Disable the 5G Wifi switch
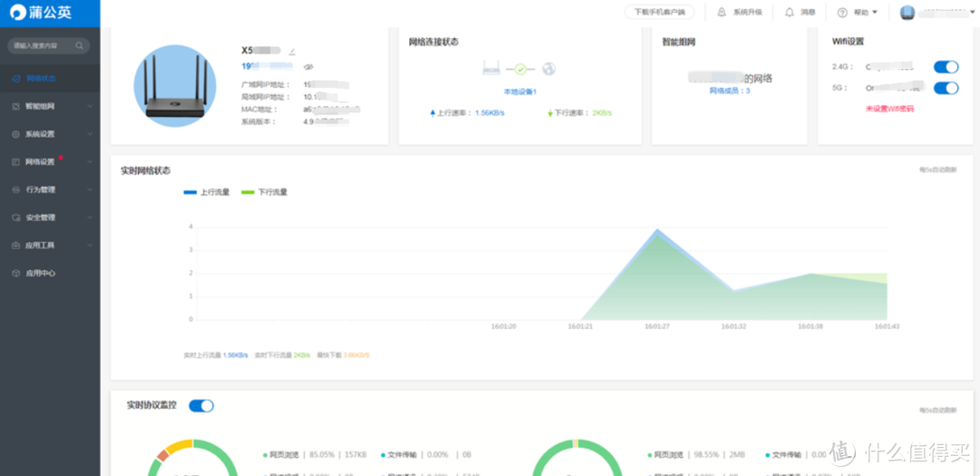980x476 pixels. pyautogui.click(x=946, y=88)
